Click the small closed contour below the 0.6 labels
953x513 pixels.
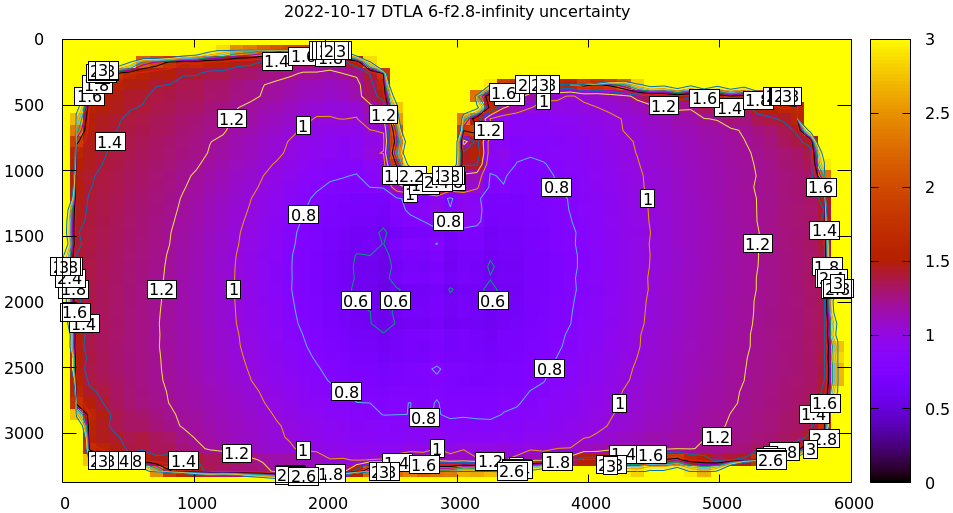[436, 370]
